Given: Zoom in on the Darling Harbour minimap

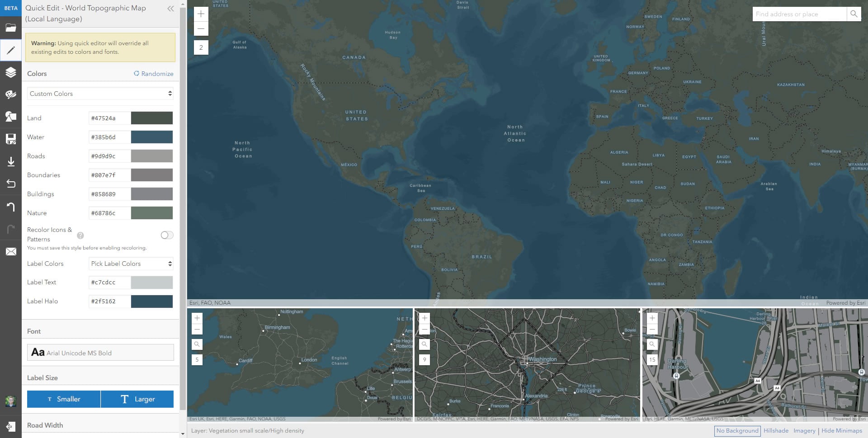Looking at the screenshot, I should [x=652, y=318].
